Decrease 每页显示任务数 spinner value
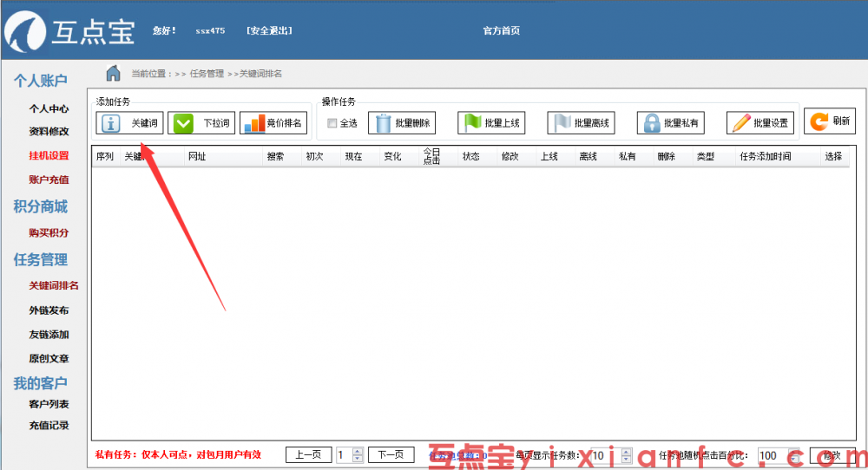The height and width of the screenshot is (470, 868). tap(626, 460)
